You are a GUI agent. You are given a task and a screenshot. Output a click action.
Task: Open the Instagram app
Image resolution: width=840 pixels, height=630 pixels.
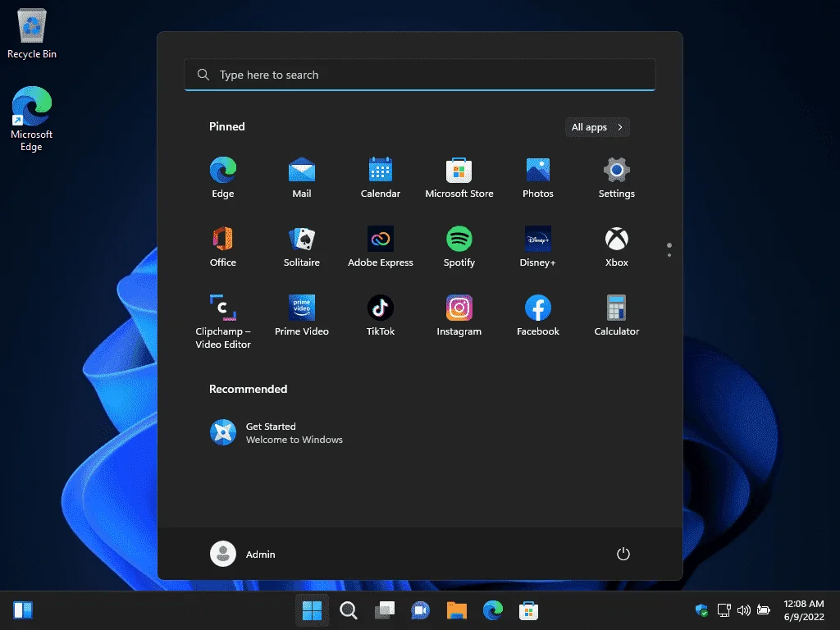(459, 316)
